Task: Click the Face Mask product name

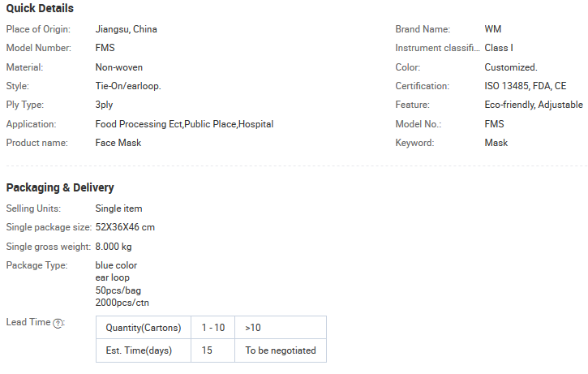Action: click(x=118, y=143)
